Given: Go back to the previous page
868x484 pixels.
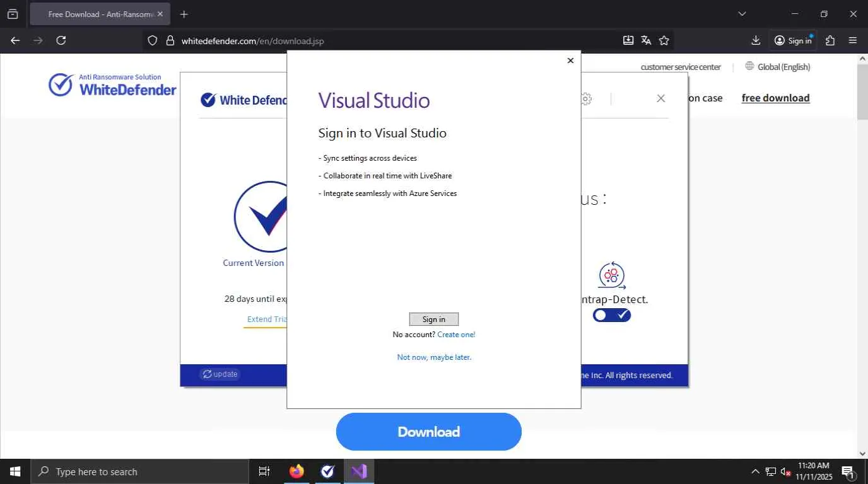Looking at the screenshot, I should pos(15,40).
